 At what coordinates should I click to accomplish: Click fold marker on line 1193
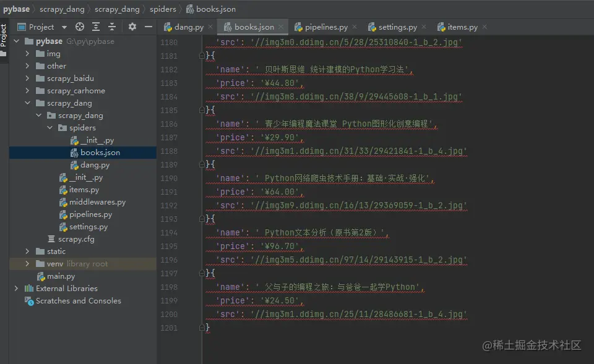click(202, 219)
